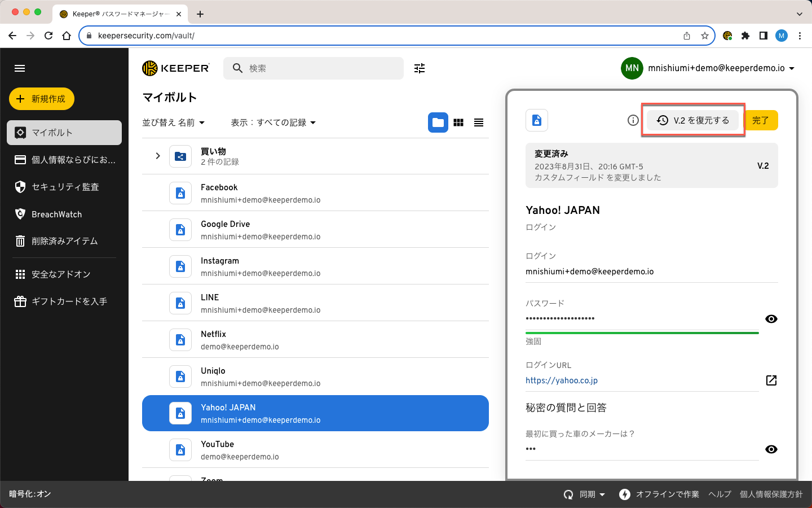
Task: Expand the 買い物 folder
Action: click(x=158, y=156)
